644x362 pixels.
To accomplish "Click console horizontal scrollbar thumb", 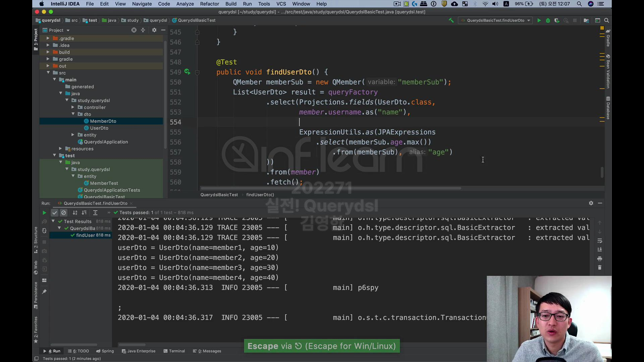I will 132,345.
